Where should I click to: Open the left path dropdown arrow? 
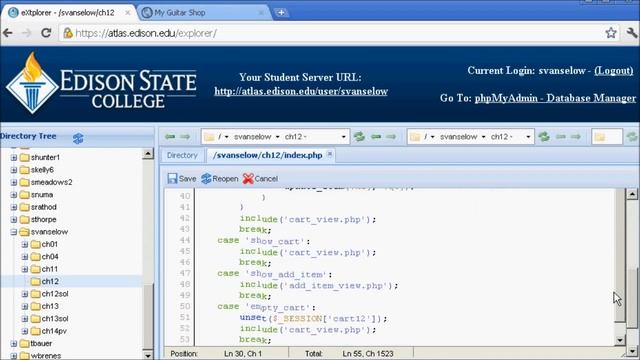pyautogui.click(x=343, y=137)
